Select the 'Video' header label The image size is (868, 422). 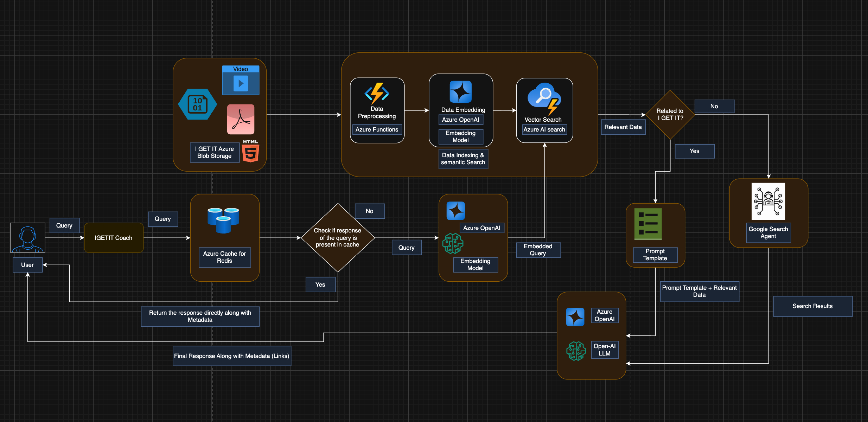coord(241,69)
